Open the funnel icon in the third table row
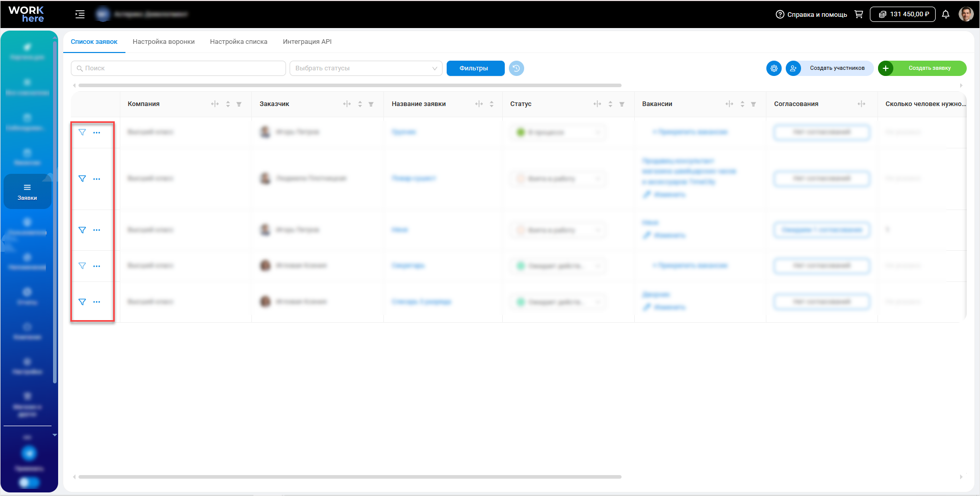The image size is (980, 496). coord(82,230)
